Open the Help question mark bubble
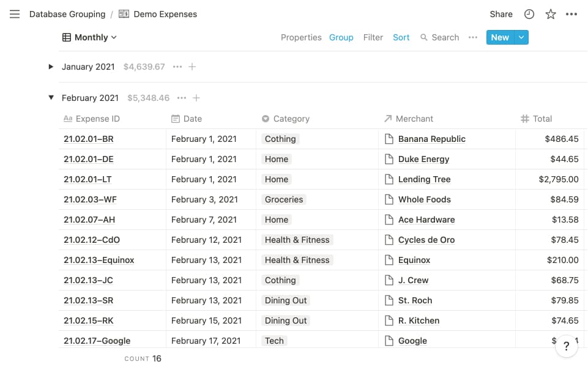Image resolution: width=588 pixels, height=367 pixels. coord(567,346)
